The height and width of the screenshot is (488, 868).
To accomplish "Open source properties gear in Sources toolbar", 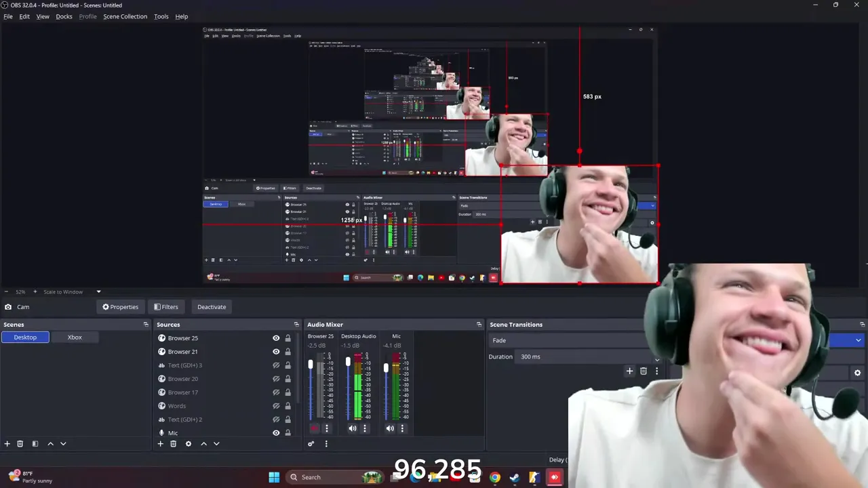I will (189, 444).
